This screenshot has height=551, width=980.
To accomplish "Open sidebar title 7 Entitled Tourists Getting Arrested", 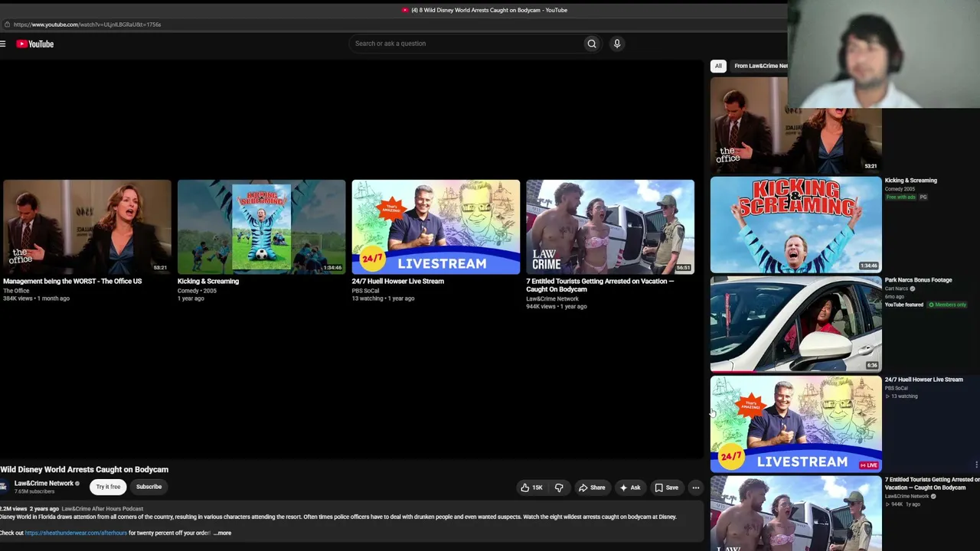I will tap(933, 484).
